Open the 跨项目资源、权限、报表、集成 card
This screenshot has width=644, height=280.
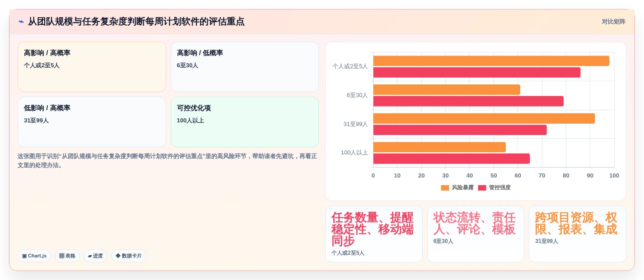[x=578, y=234]
